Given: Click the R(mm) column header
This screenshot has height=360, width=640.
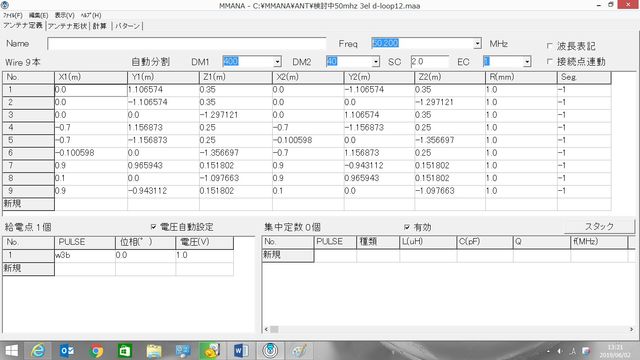Looking at the screenshot, I should point(521,78).
